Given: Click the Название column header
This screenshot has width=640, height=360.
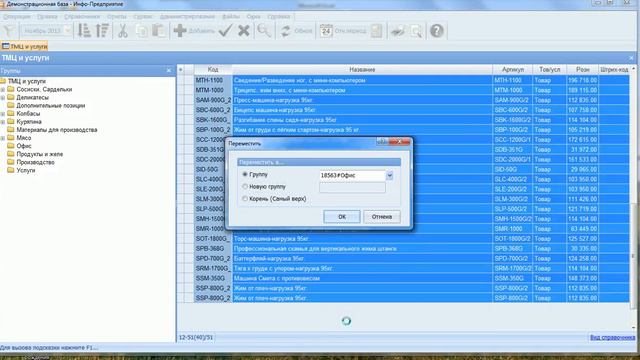Looking at the screenshot, I should (x=362, y=70).
